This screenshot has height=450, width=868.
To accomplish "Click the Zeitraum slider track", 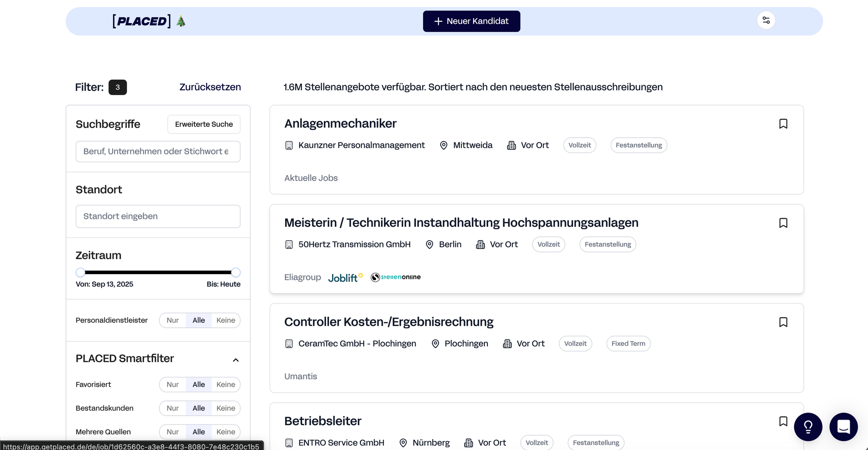I will pyautogui.click(x=158, y=272).
